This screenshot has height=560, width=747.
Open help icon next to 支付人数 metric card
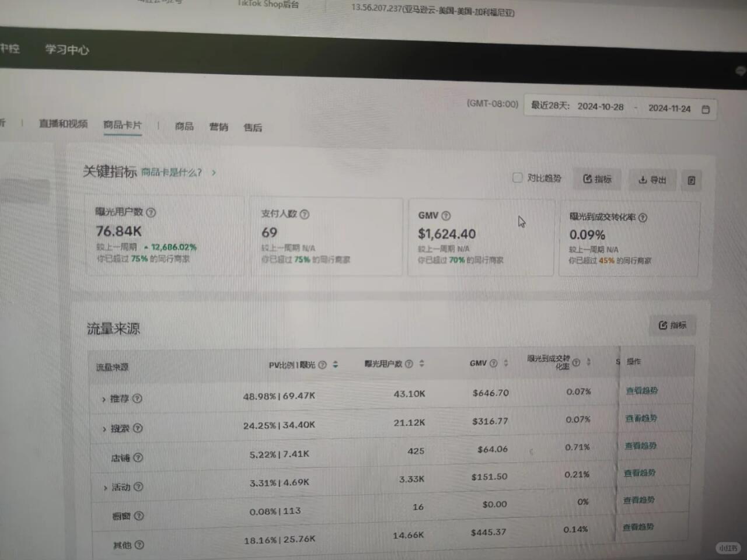[x=305, y=214]
